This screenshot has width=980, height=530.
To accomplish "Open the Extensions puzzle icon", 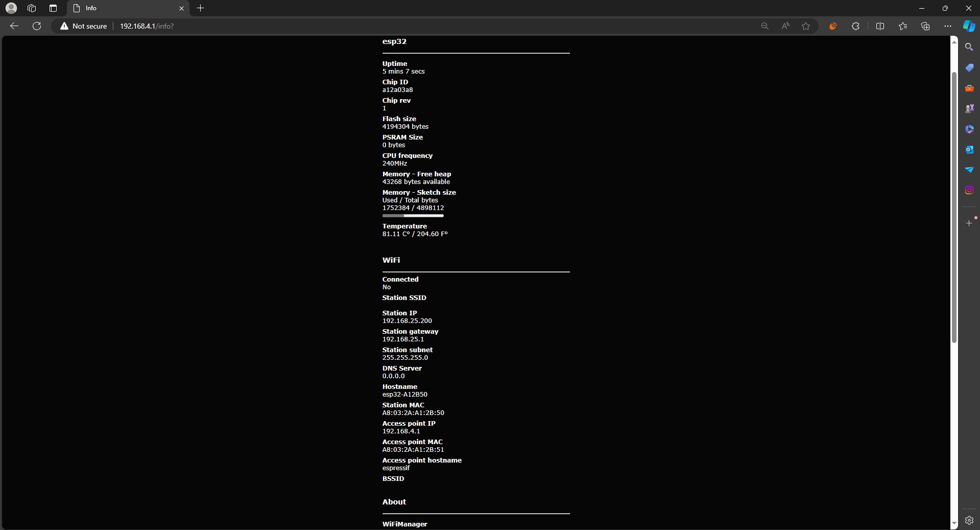I will tap(855, 26).
